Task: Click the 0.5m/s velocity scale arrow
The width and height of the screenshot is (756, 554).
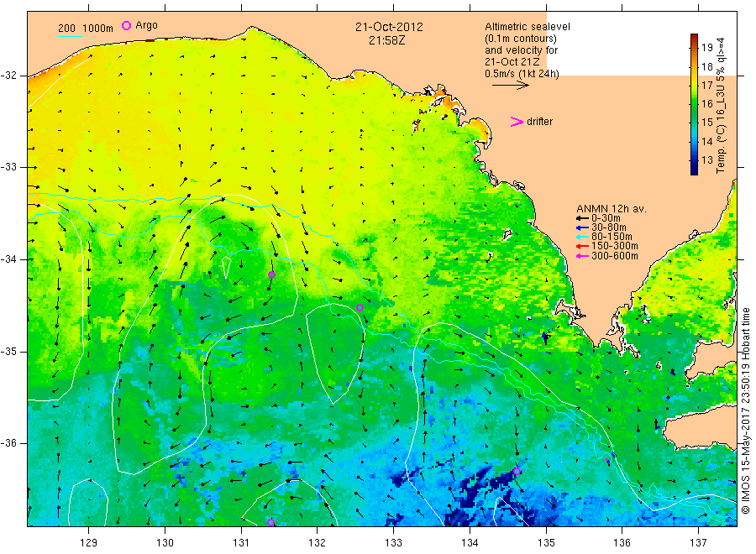Action: [511, 86]
